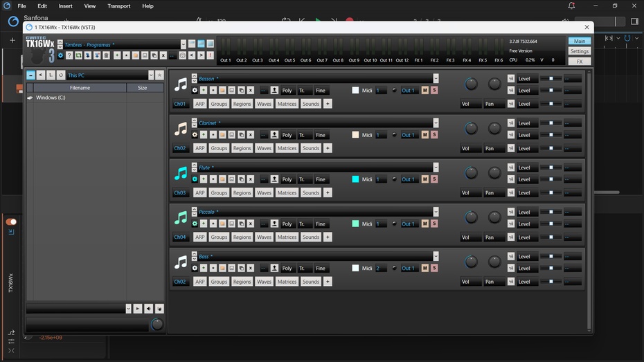Click the Bass slot remove X icon
The image size is (644, 362).
point(251,268)
